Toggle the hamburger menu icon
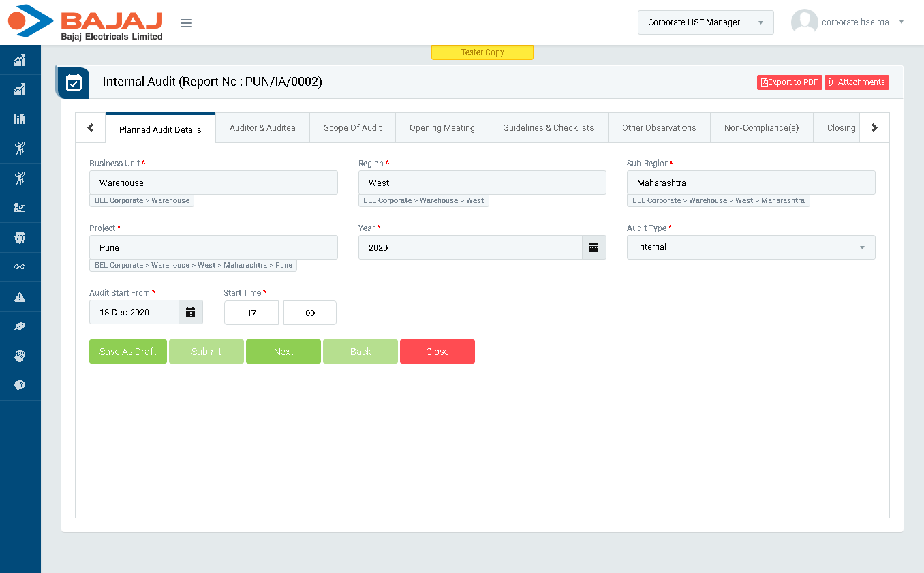Viewport: 924px width, 573px height. tap(186, 23)
